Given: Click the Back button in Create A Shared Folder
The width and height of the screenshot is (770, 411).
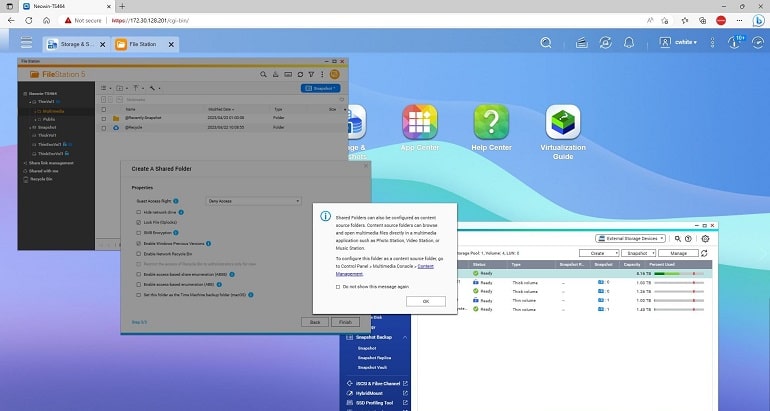Looking at the screenshot, I should point(315,322).
